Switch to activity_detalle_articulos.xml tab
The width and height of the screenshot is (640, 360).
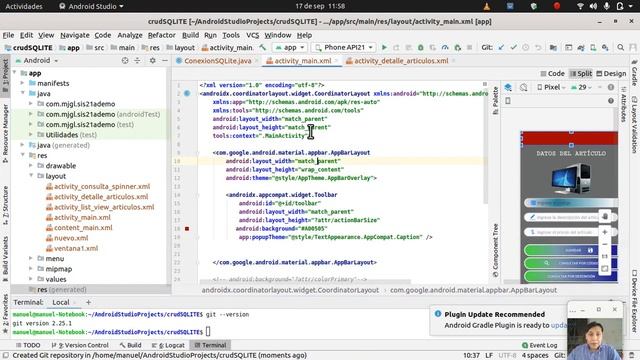point(401,61)
